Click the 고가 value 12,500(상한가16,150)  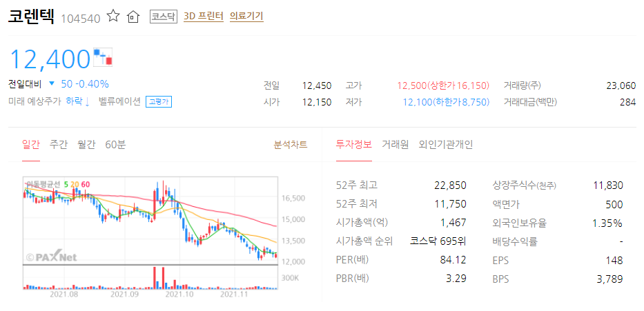(443, 86)
